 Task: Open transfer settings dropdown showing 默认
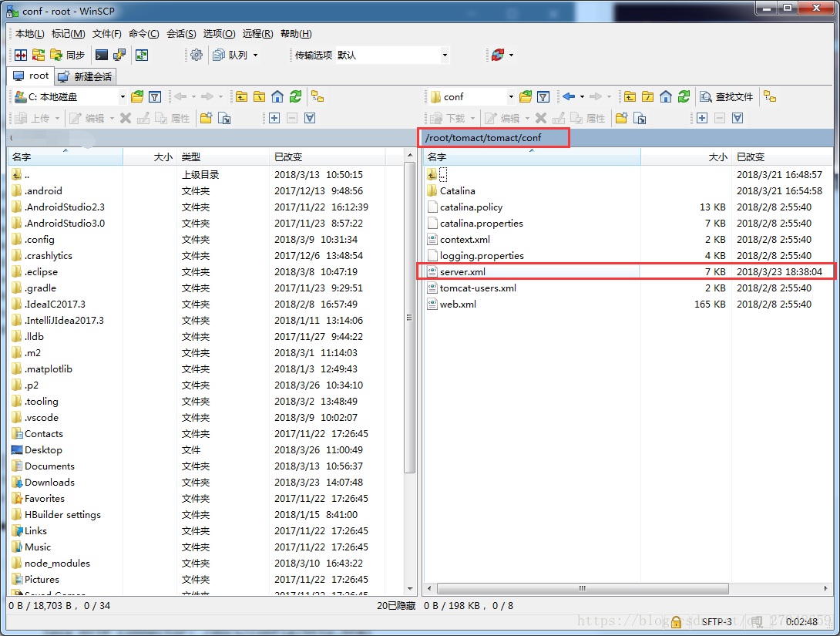tap(392, 55)
